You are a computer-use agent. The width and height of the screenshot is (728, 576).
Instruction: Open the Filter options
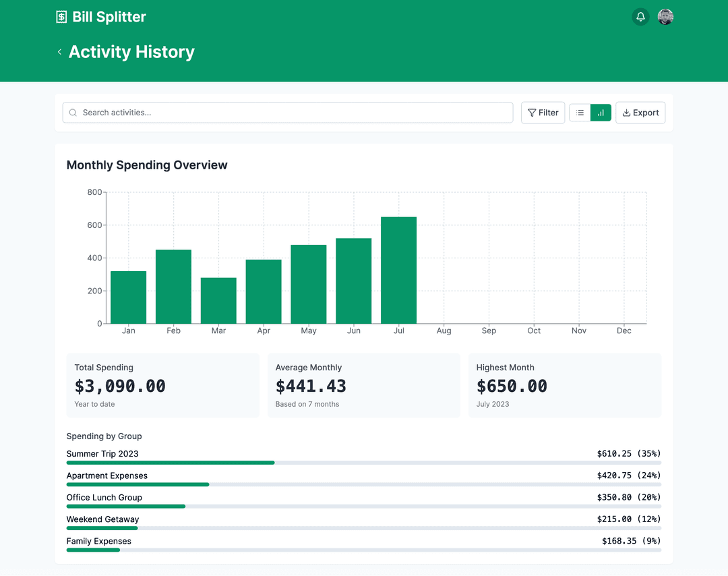coord(543,113)
